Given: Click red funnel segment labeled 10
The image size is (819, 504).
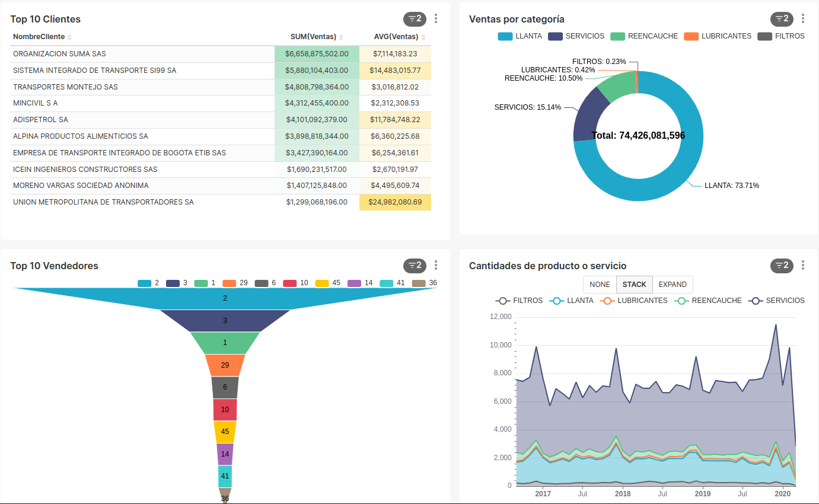Looking at the screenshot, I should [225, 410].
